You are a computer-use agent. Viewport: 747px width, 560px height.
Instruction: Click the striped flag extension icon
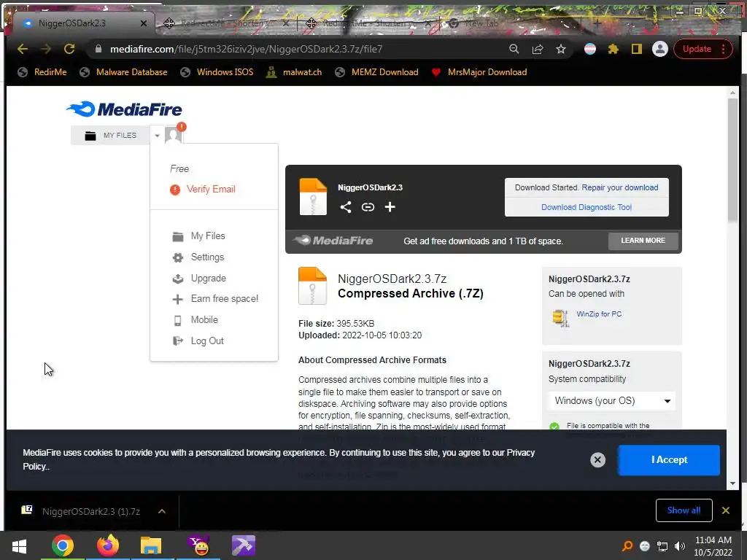tap(589, 49)
